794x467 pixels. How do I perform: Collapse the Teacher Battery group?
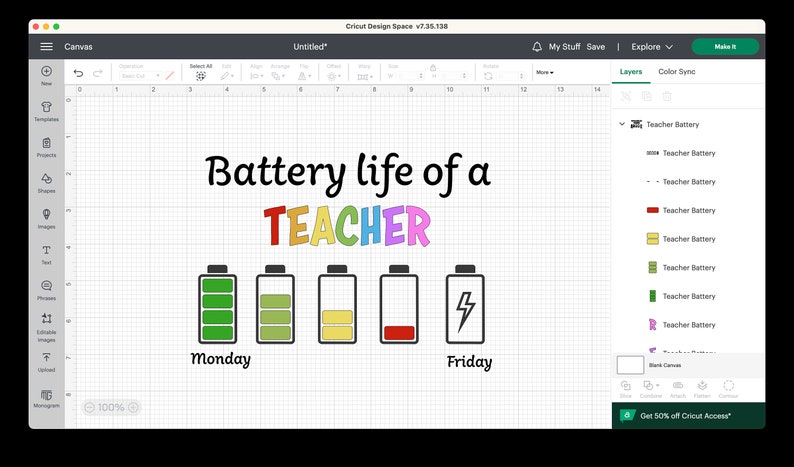(622, 124)
